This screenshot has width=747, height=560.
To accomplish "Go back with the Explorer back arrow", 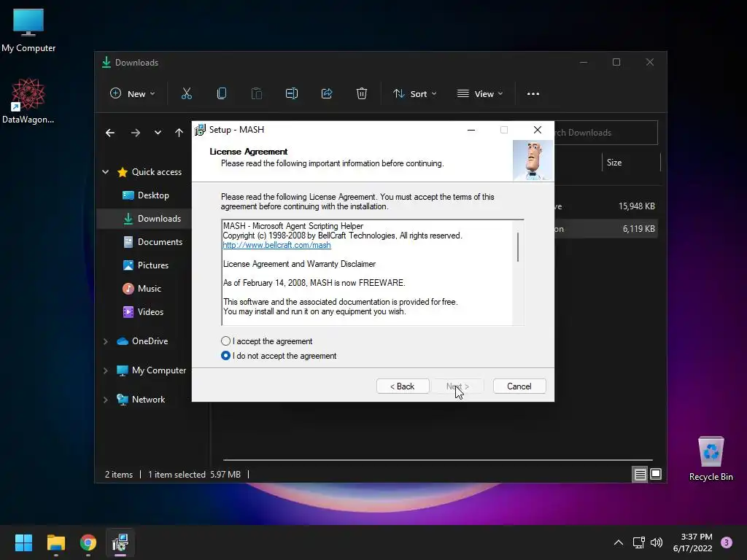I will [x=110, y=133].
